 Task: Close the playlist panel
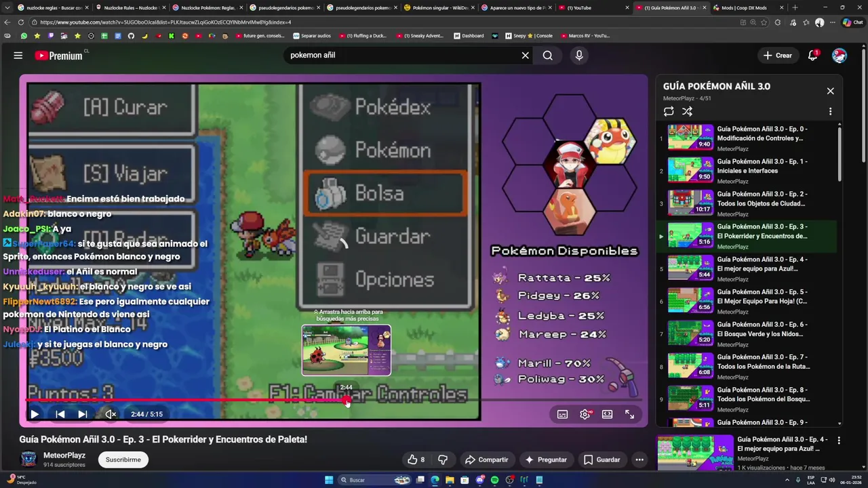pyautogui.click(x=830, y=91)
